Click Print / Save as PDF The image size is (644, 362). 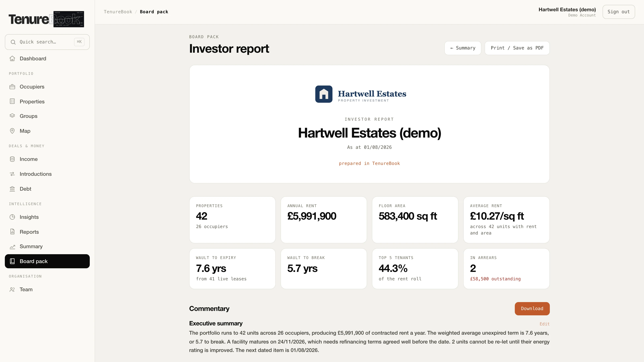tap(517, 48)
